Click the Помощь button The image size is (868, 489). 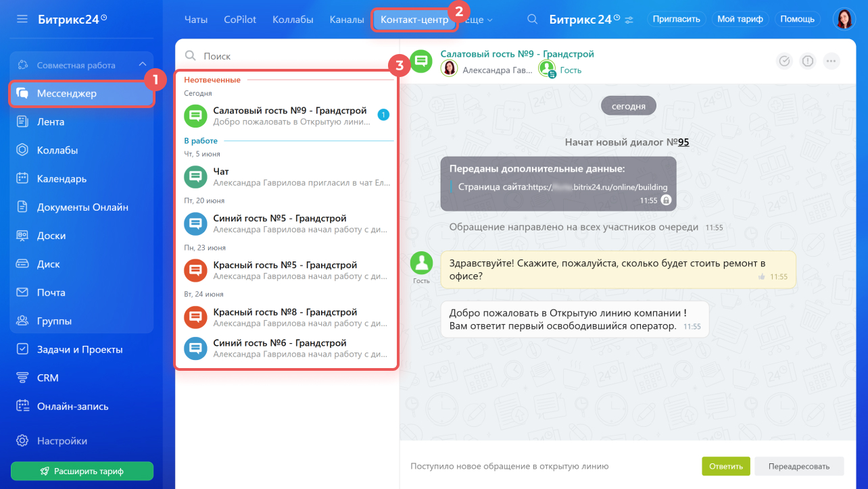pyautogui.click(x=798, y=20)
